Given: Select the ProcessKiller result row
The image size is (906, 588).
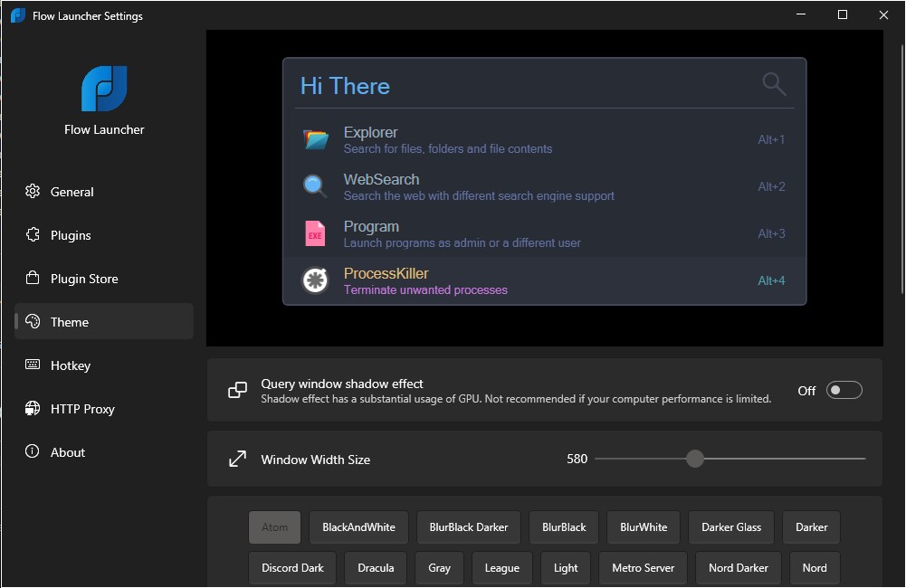Looking at the screenshot, I should [x=543, y=280].
